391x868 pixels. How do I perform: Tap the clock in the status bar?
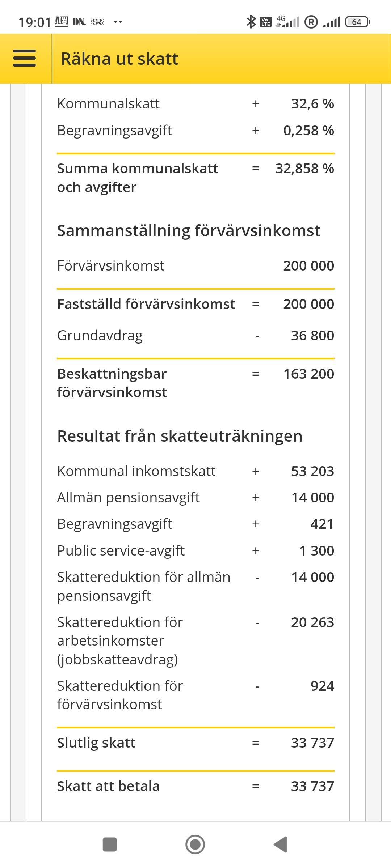click(x=35, y=22)
